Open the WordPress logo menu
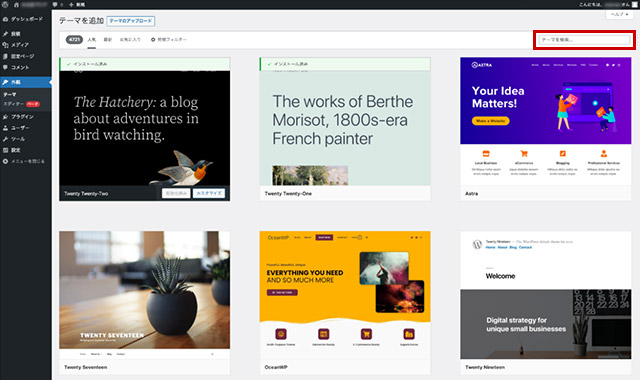The width and height of the screenshot is (640, 380). [5, 4]
